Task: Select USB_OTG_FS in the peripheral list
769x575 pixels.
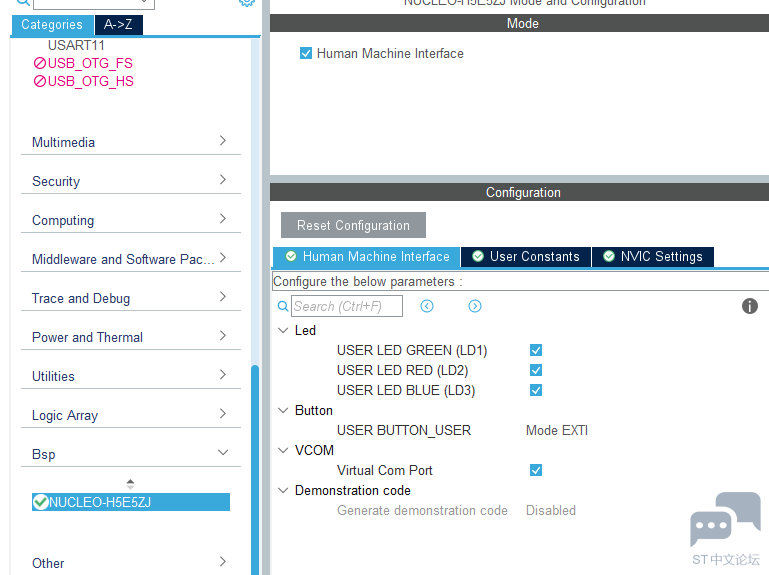Action: pyautogui.click(x=90, y=63)
